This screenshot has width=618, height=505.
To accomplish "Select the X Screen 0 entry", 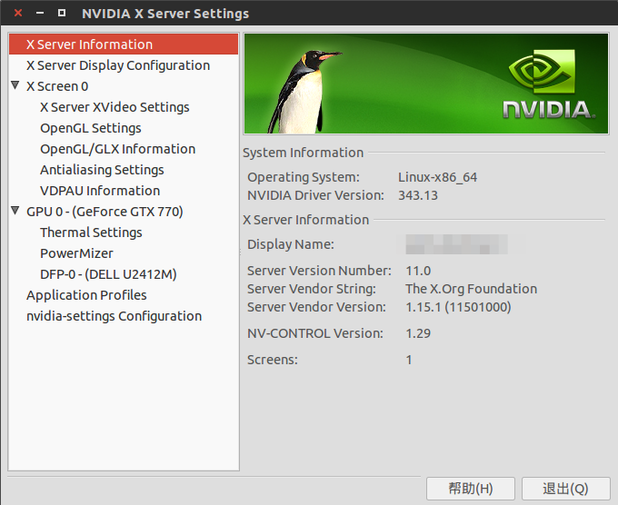I will (57, 87).
